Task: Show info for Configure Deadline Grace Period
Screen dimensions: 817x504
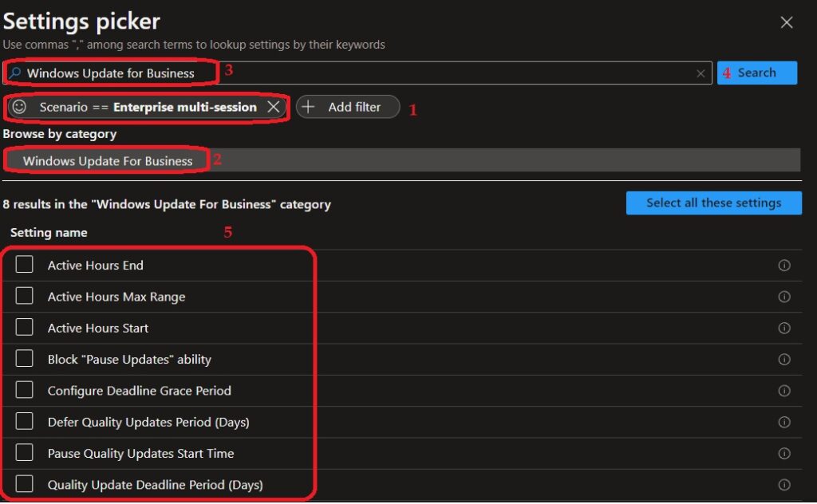Action: coord(784,391)
